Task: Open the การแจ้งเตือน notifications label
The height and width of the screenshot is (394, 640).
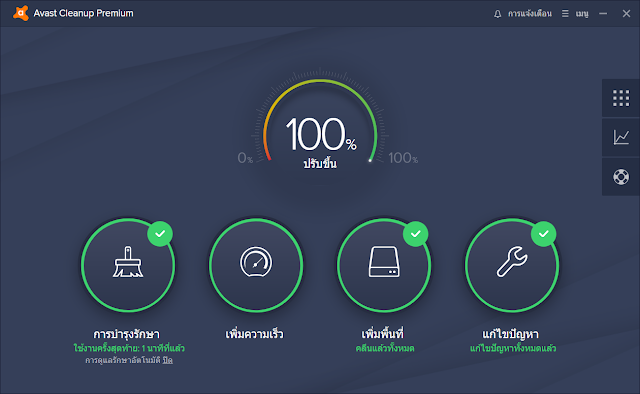Action: [x=530, y=14]
